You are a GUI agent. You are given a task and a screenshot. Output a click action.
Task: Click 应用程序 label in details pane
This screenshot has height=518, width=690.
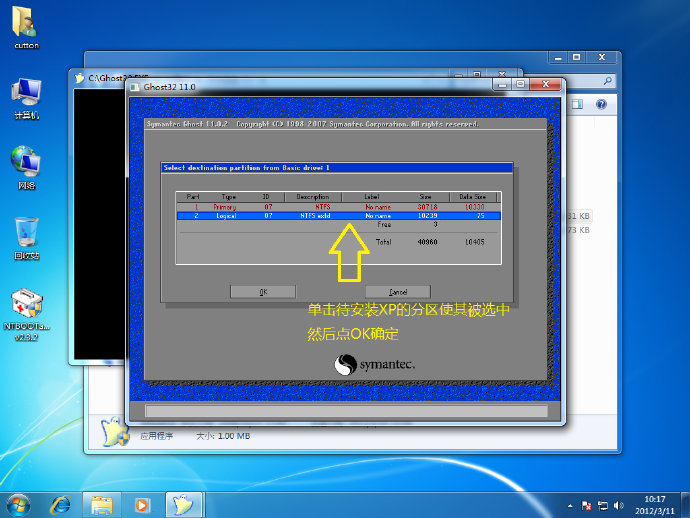click(157, 436)
